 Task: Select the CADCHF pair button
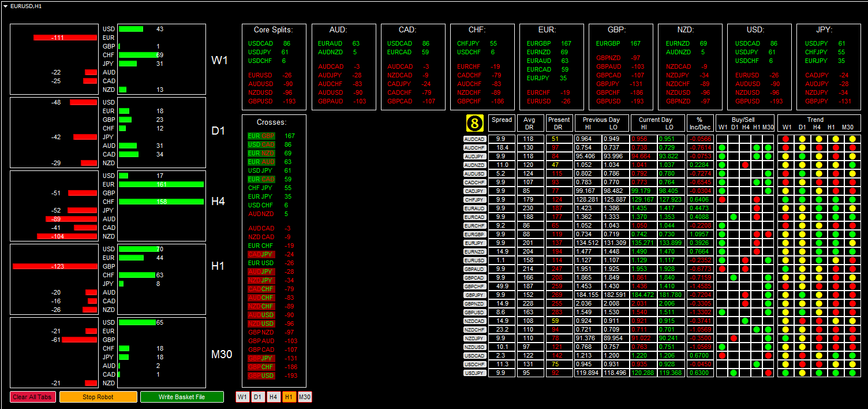point(474,183)
